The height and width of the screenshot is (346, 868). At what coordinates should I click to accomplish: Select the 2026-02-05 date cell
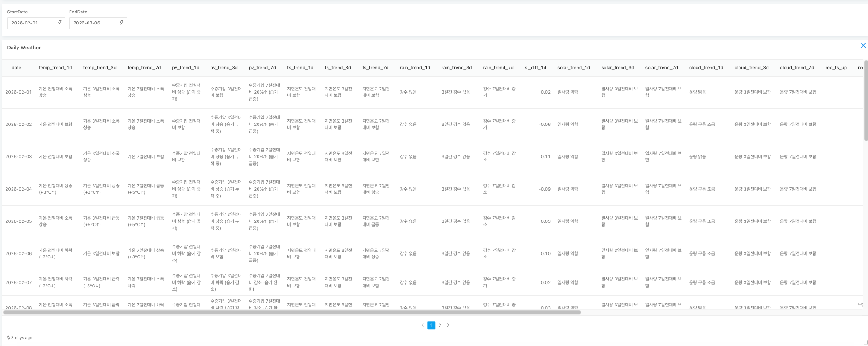coord(18,221)
